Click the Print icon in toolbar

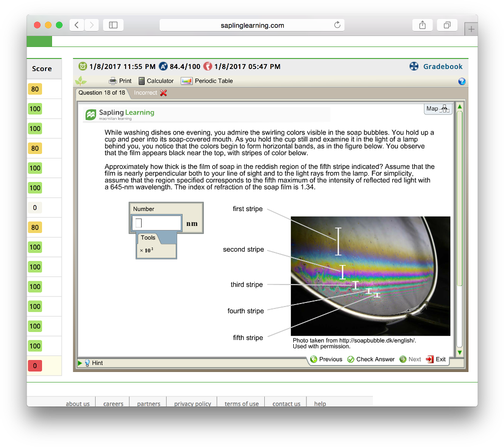[113, 81]
